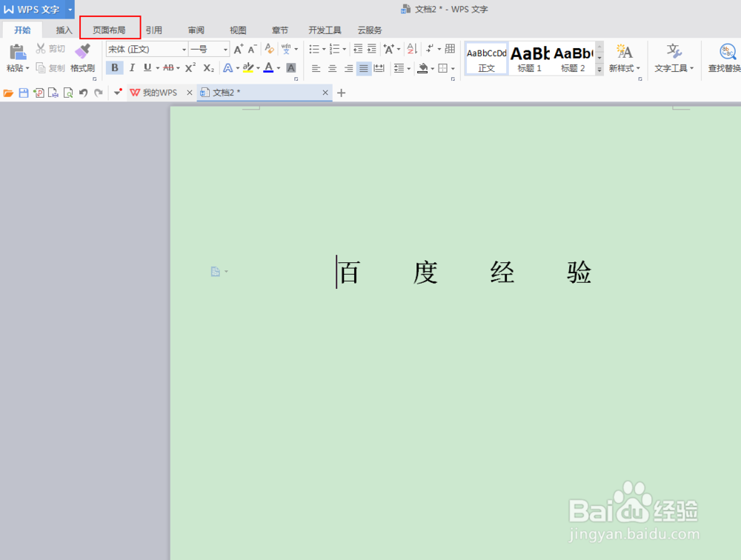
Task: Apply bold formatting with the B icon
Action: click(115, 67)
